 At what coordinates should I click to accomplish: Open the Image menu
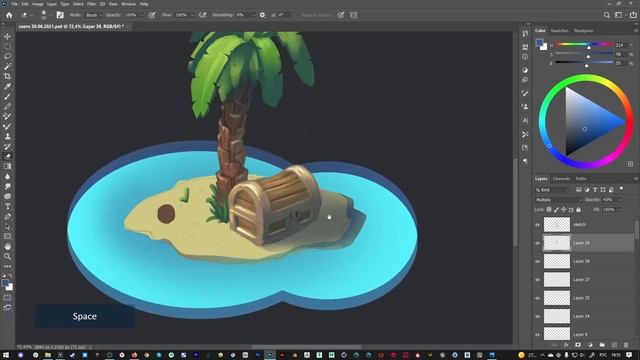coord(38,4)
